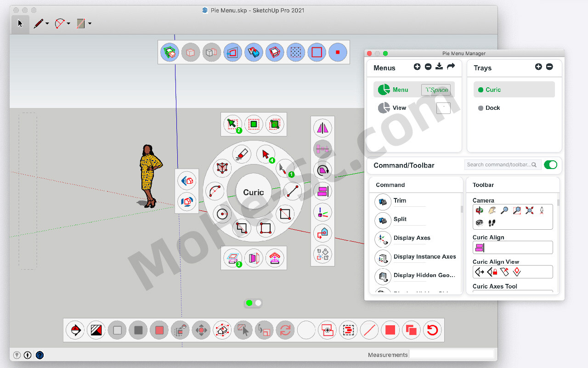
Task: Click the Orbit icon in the Camera toolbar
Action: pyautogui.click(x=480, y=210)
